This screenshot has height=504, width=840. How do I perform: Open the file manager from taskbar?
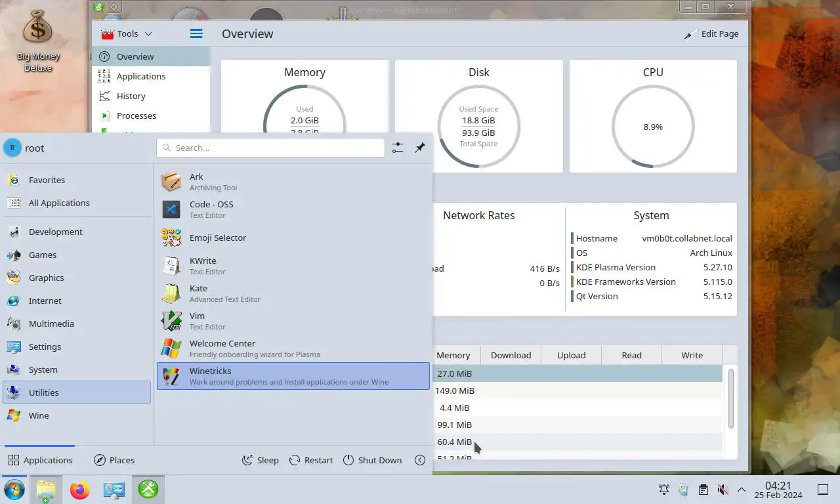45,490
